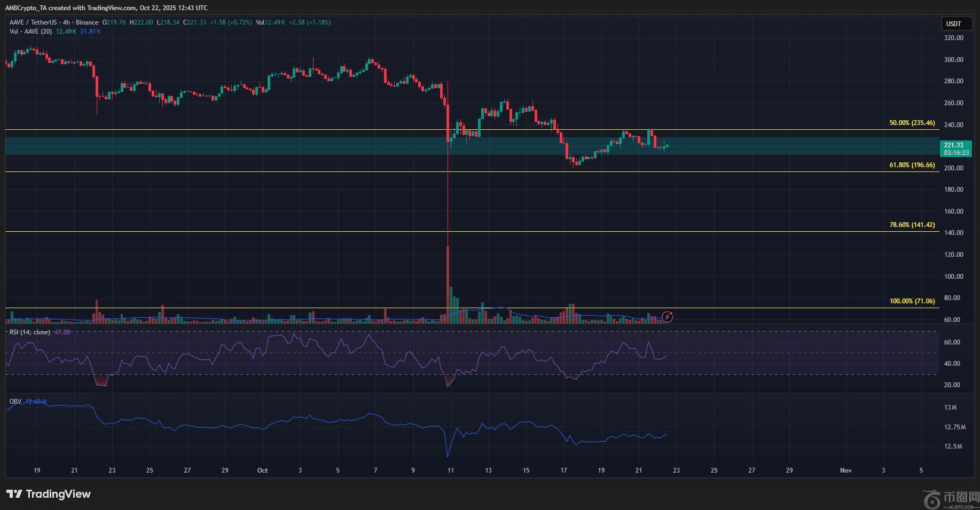Click the 100.00% (71.06) Fibonacci level label
Screen dimensions: 980x510
point(912,301)
